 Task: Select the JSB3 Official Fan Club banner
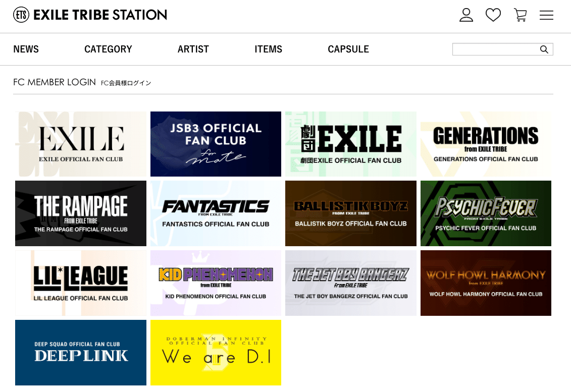[216, 144]
